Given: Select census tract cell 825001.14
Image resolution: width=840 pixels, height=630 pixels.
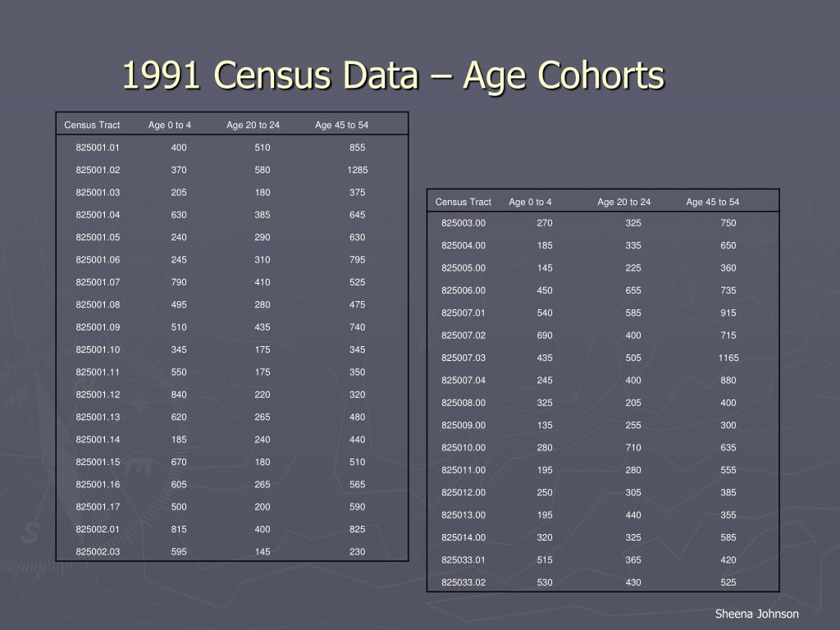Looking at the screenshot, I should click(x=98, y=440).
